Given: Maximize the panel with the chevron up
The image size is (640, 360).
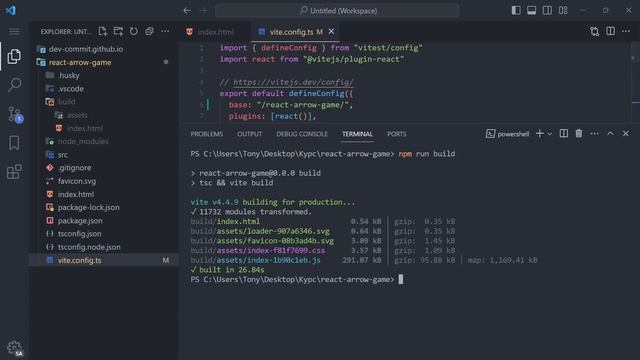Looking at the screenshot, I should point(610,134).
